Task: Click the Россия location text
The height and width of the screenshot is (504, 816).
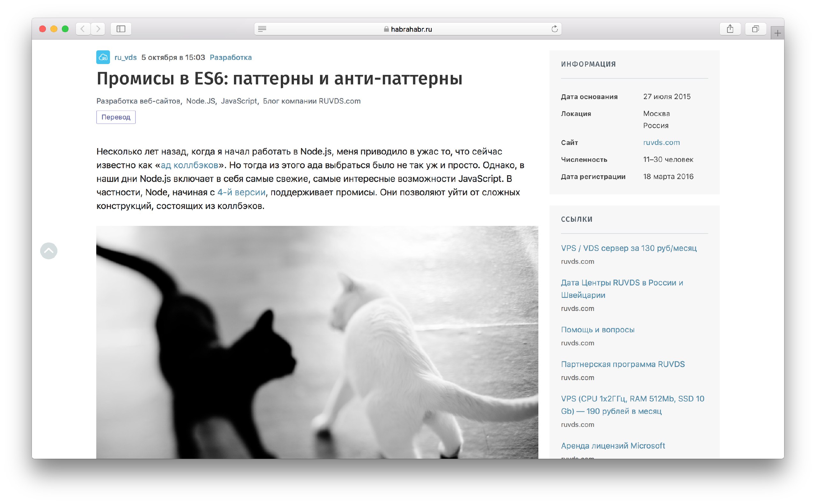Action: [656, 126]
